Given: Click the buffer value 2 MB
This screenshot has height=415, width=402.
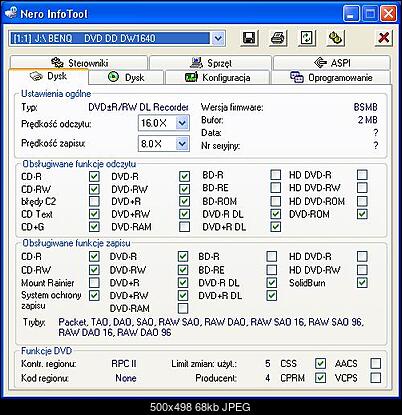Looking at the screenshot, I should [368, 120].
